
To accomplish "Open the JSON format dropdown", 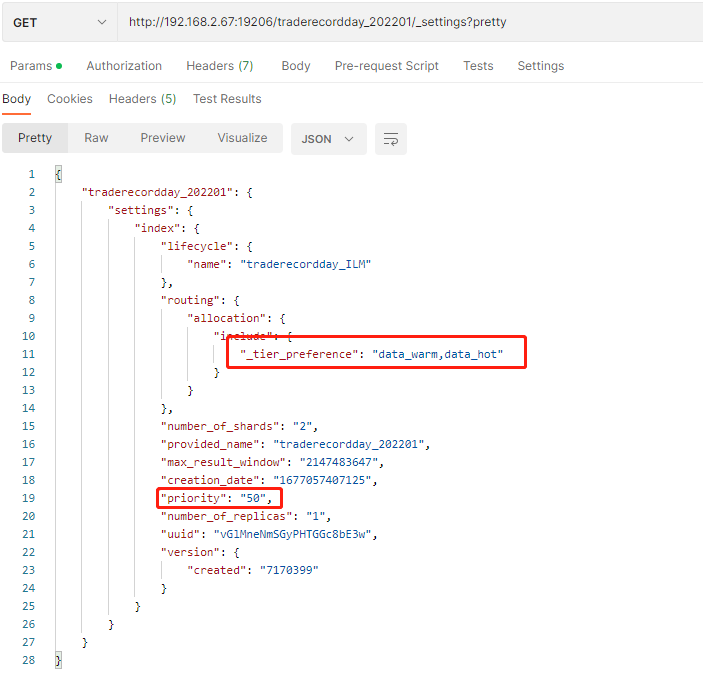I will pyautogui.click(x=329, y=139).
